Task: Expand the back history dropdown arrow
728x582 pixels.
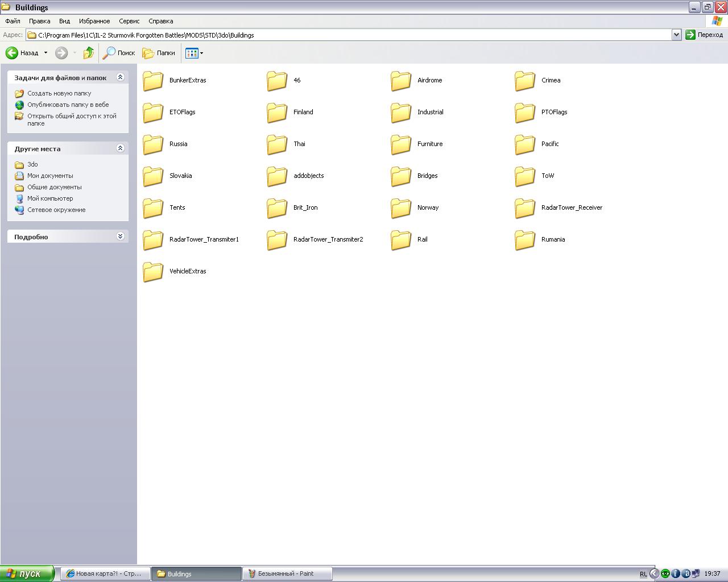Action: pos(45,53)
